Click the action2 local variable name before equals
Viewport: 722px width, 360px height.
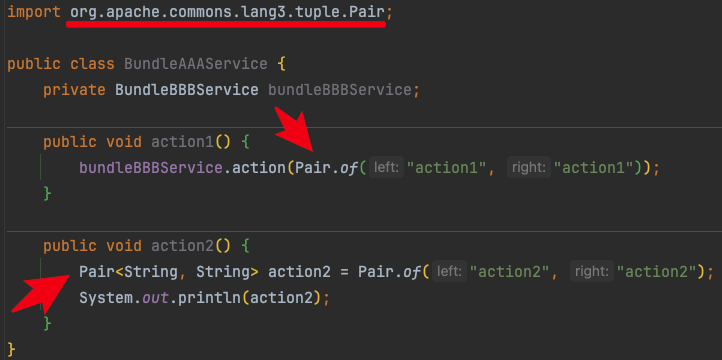(x=299, y=272)
